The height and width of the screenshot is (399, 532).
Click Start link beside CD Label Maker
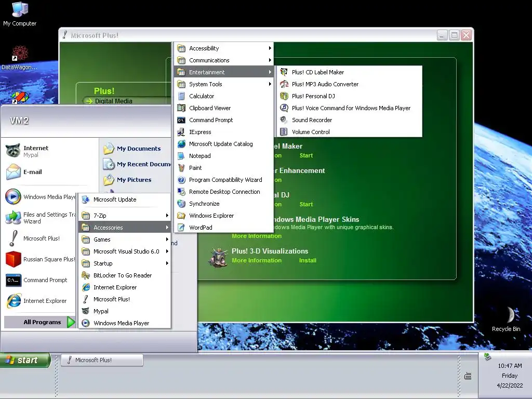(306, 155)
